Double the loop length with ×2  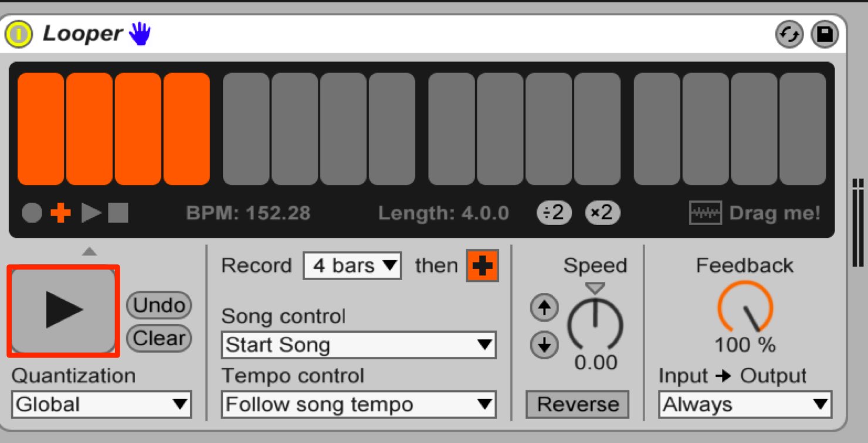(x=602, y=213)
